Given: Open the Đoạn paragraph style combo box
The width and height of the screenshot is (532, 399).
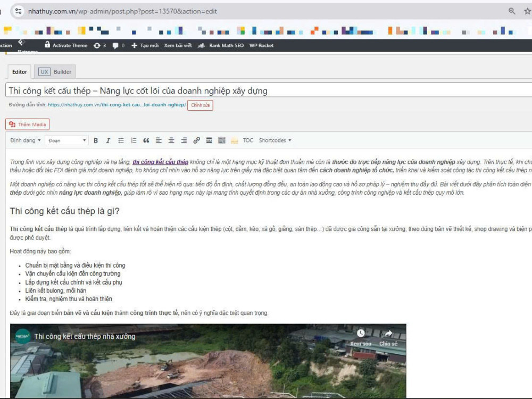Looking at the screenshot, I should pos(67,140).
